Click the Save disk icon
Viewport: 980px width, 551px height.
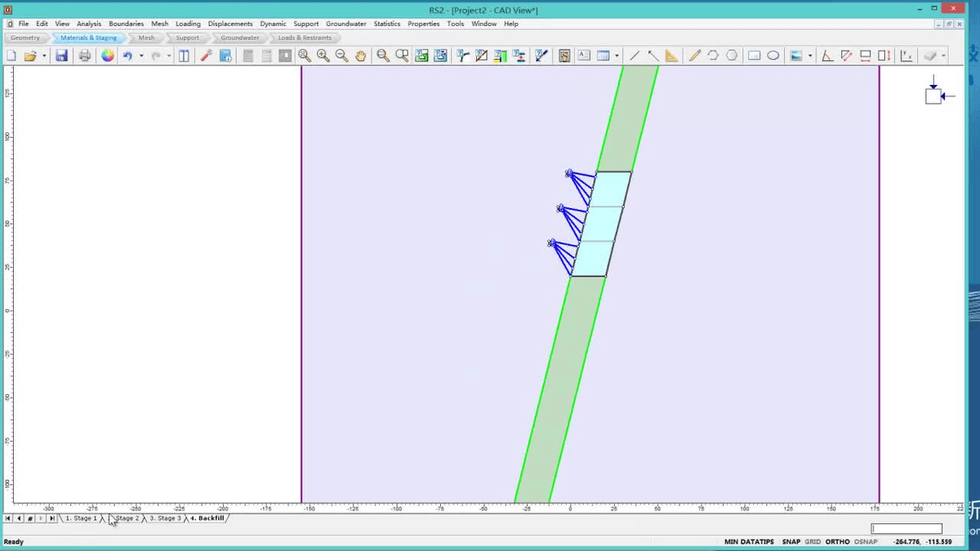pyautogui.click(x=61, y=56)
